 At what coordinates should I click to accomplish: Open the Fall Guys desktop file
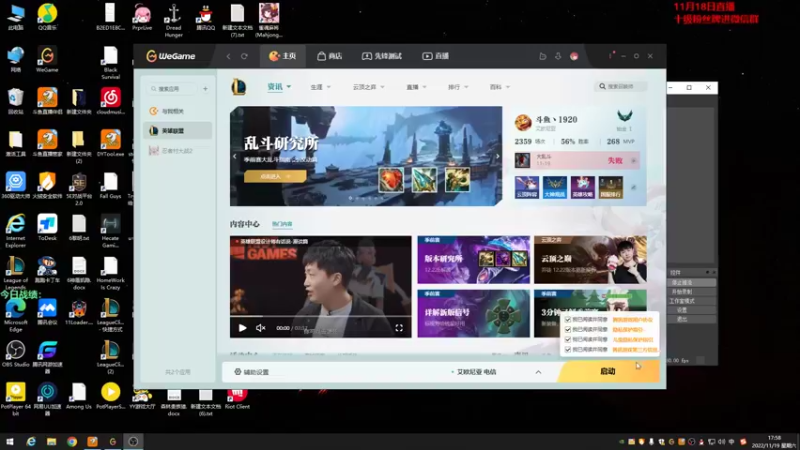(x=110, y=186)
